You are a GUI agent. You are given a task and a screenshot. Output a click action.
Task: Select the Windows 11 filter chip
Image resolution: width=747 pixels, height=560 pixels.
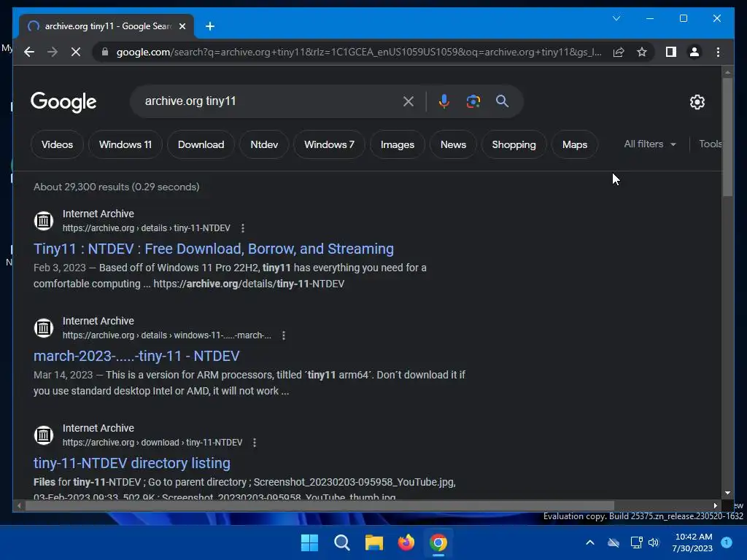click(x=125, y=144)
